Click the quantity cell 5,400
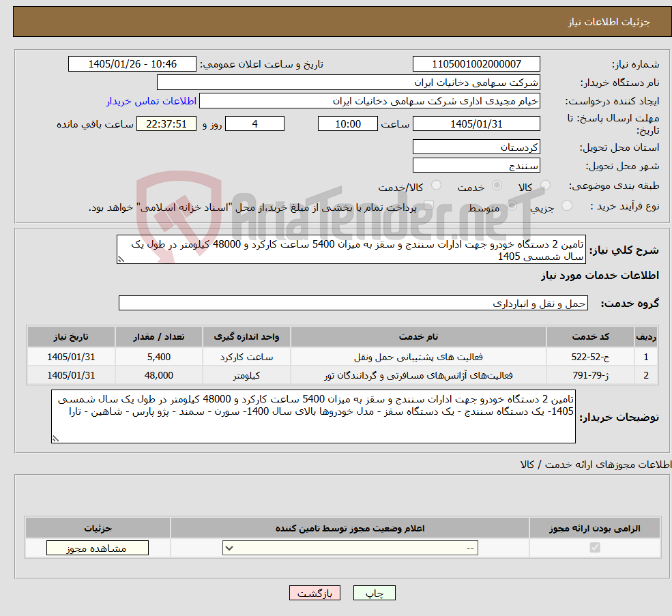The height and width of the screenshot is (616, 672). pos(158,357)
